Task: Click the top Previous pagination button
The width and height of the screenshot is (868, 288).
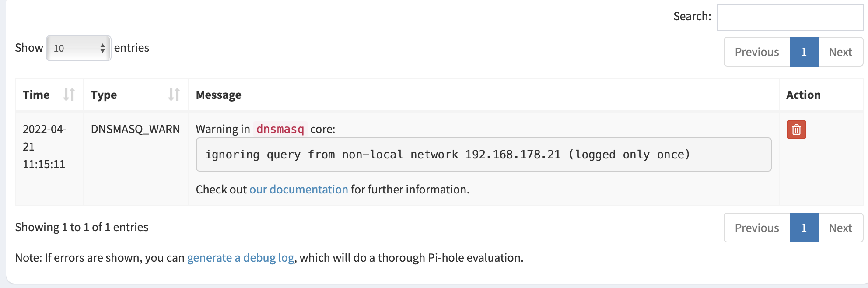Action: pyautogui.click(x=756, y=52)
